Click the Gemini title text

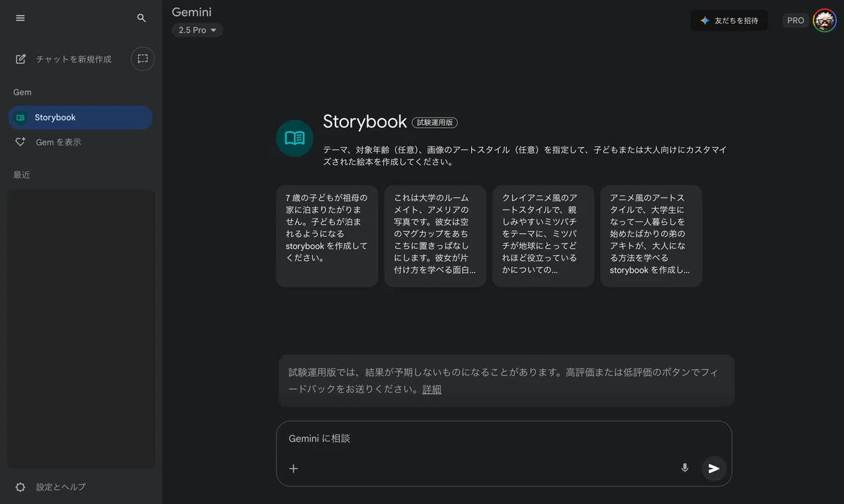[191, 12]
